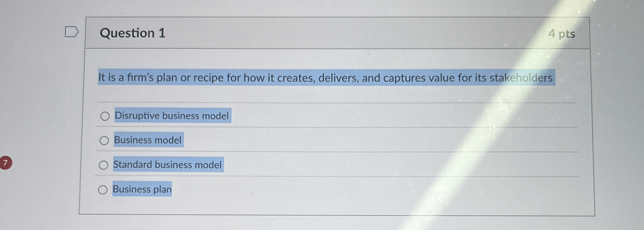
Task: Pick the Standard business model radio button
Action: [x=104, y=165]
